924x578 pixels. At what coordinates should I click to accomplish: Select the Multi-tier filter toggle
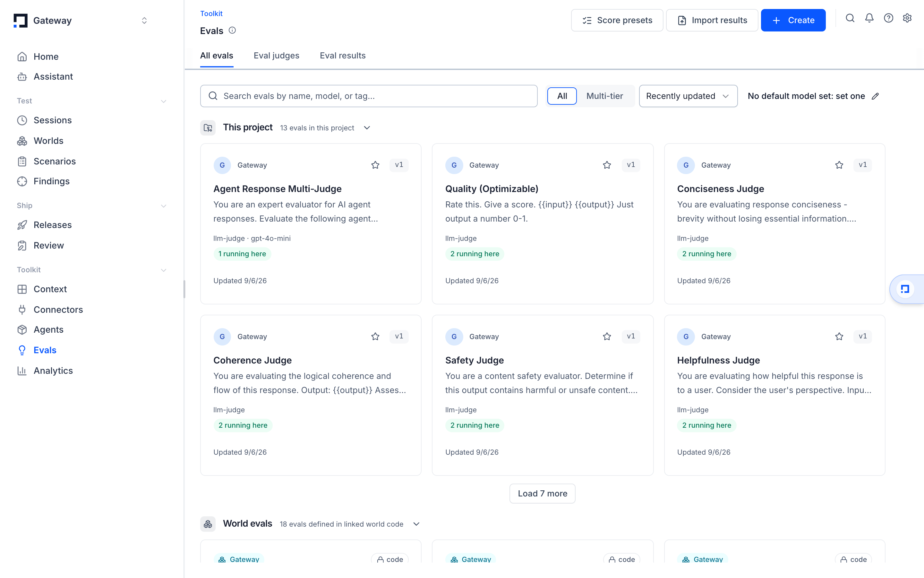604,96
